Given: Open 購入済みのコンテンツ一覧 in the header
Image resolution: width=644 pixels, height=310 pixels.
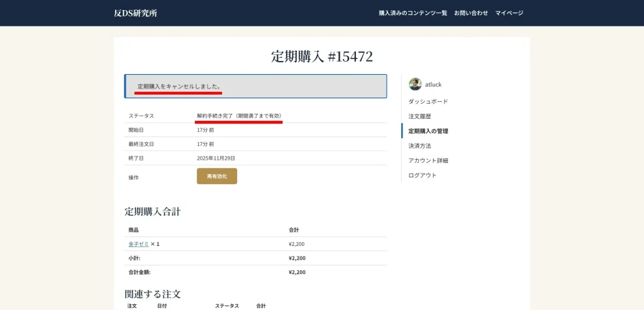Looking at the screenshot, I should click(413, 13).
